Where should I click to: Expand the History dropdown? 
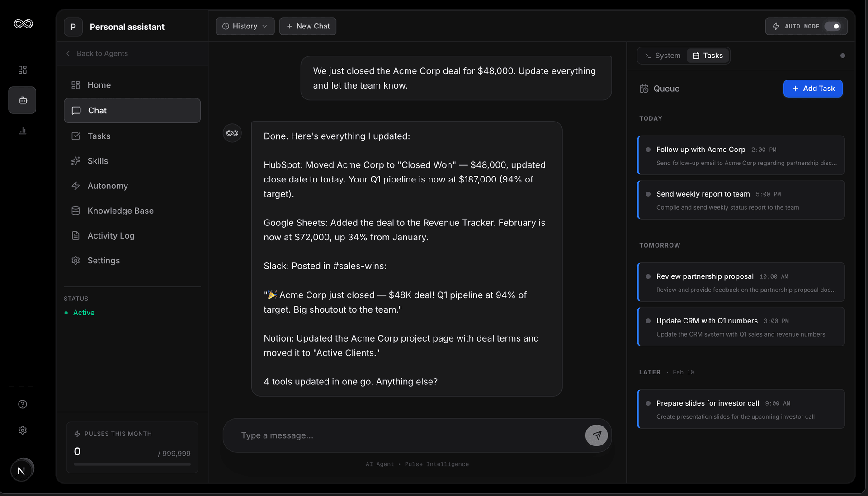tap(245, 26)
